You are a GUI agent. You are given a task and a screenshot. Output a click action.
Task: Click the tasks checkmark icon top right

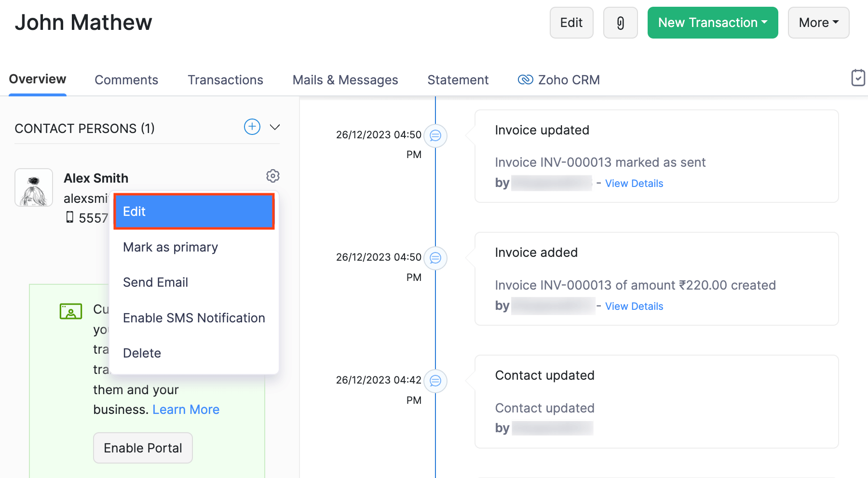point(858,78)
